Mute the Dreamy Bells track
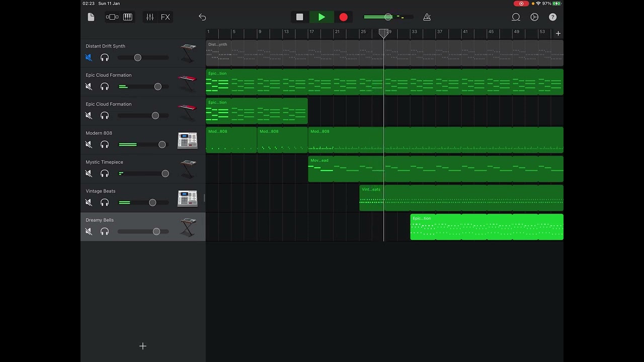The width and height of the screenshot is (644, 362). [x=89, y=232]
